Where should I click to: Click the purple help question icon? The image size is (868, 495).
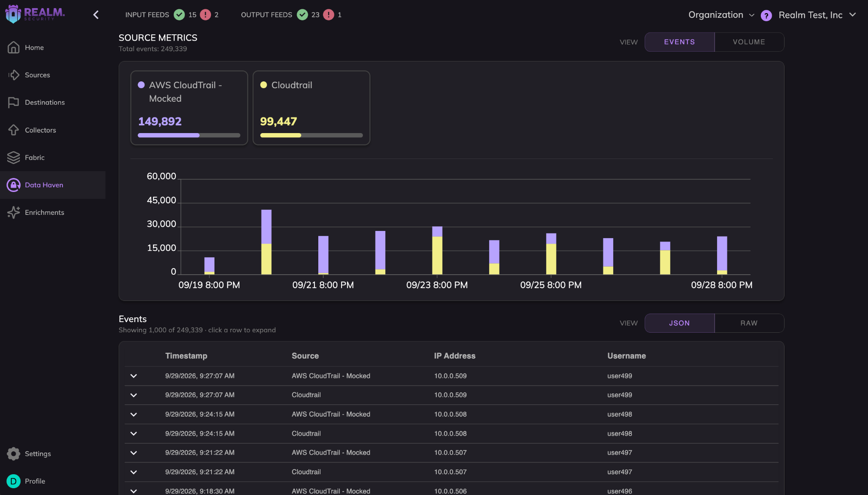[x=766, y=16]
